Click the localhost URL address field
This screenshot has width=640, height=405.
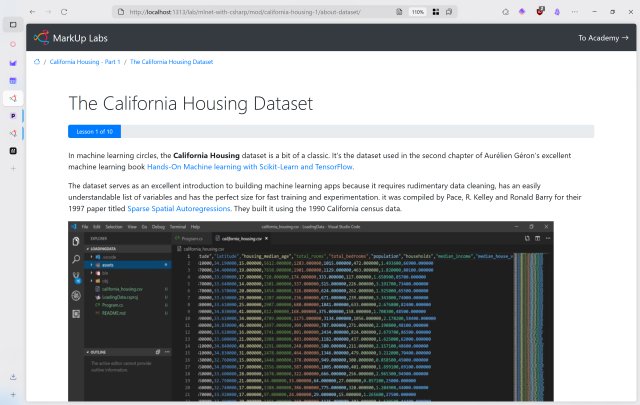click(x=245, y=12)
